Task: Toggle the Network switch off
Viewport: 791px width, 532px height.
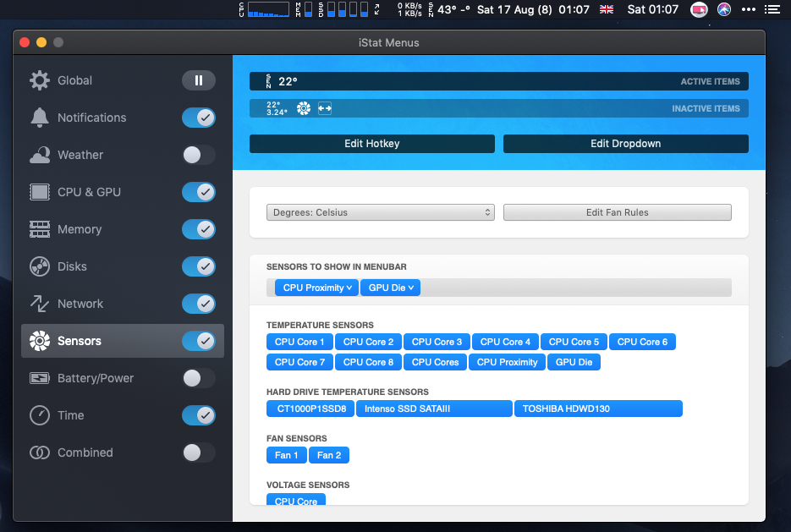Action: coord(199,304)
